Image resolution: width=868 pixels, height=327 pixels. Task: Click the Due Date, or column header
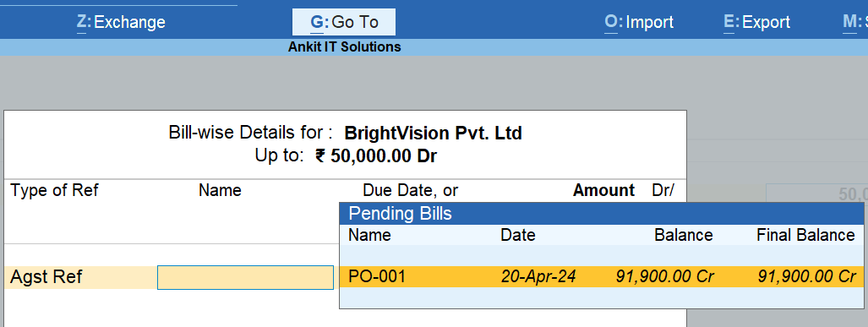tap(410, 190)
